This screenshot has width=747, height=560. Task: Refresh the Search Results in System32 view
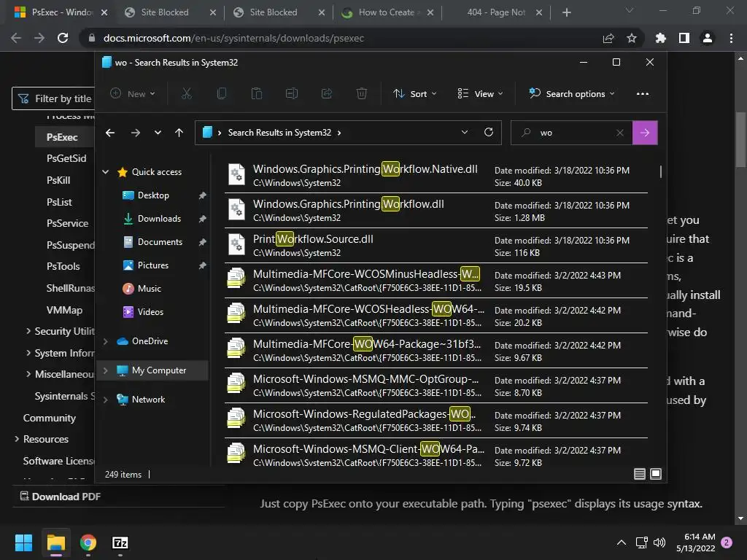click(x=488, y=133)
